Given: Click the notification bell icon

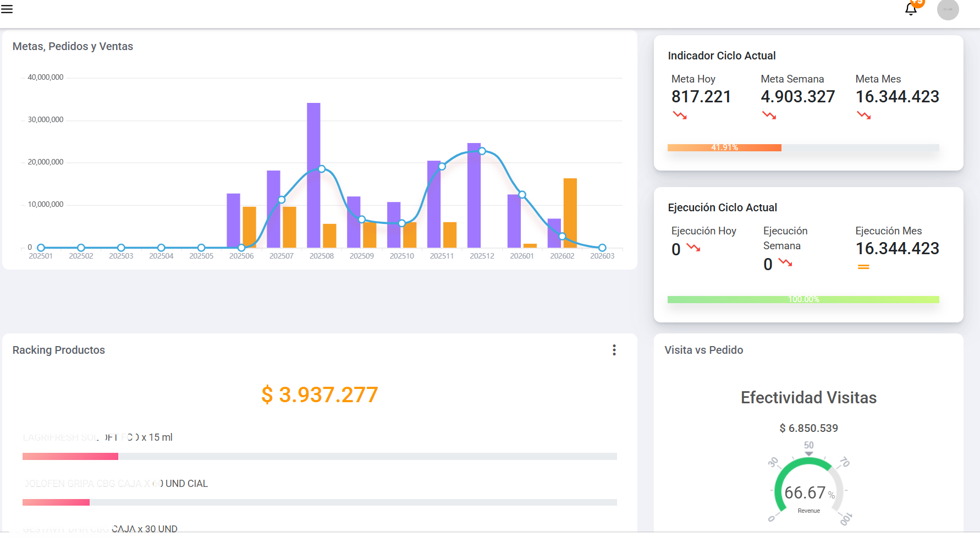Looking at the screenshot, I should pos(910,9).
